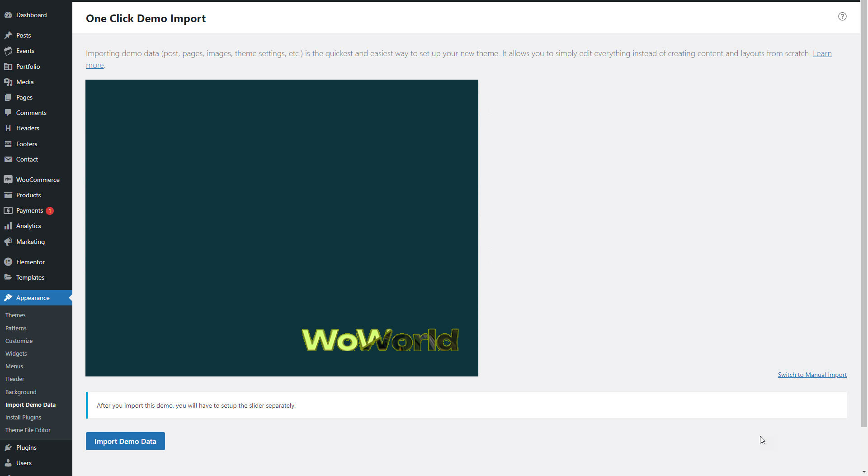This screenshot has width=868, height=476.
Task: Click the Posts pushpin icon
Action: (x=8, y=35)
